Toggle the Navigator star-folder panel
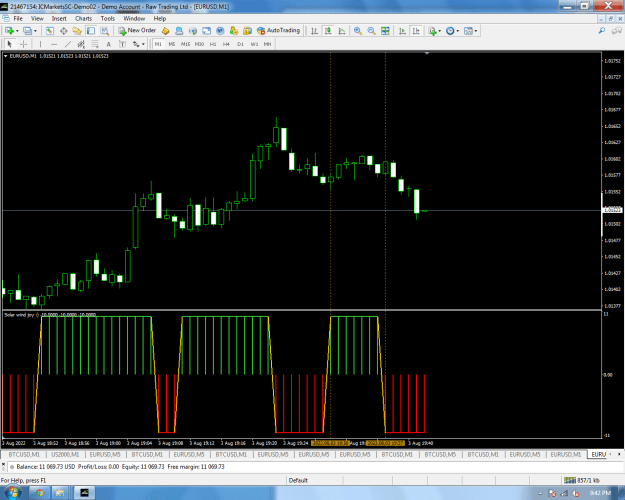This screenshot has width=625, height=500. point(77,31)
